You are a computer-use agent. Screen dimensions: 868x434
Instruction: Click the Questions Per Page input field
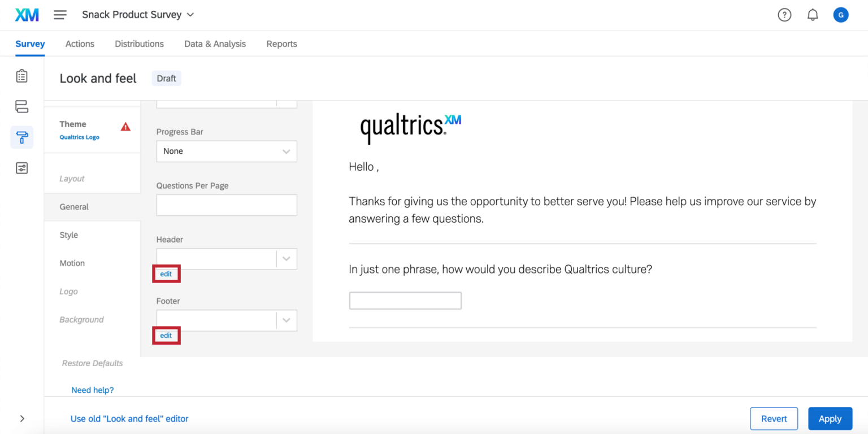pos(226,205)
